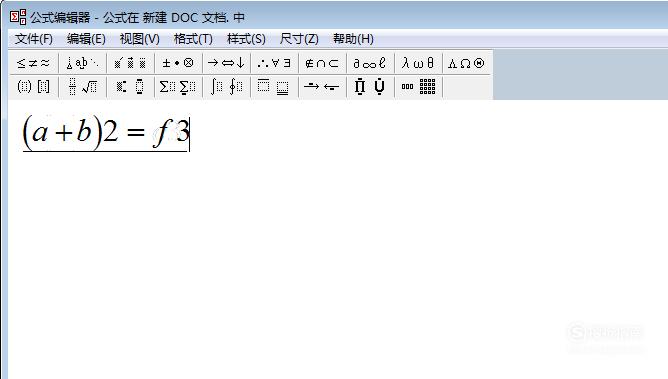The width and height of the screenshot is (668, 379).
Task: Open the matrix templates palette
Action: coord(418,87)
